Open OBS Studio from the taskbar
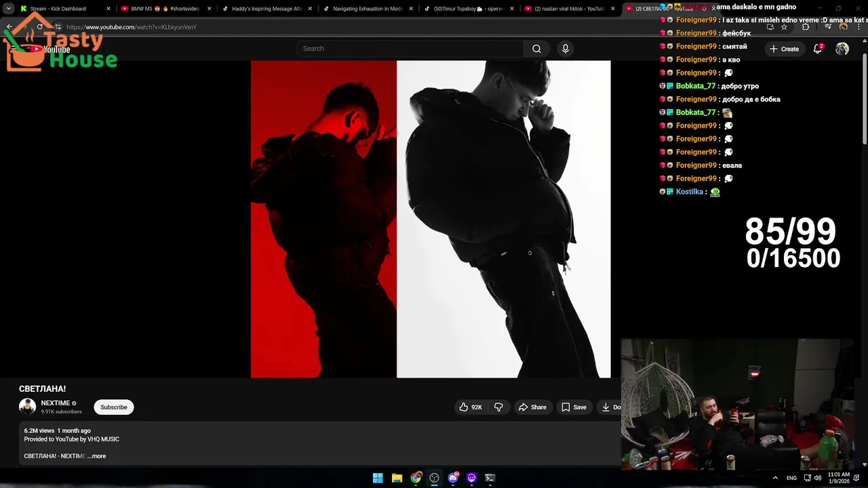The width and height of the screenshot is (868, 488). [434, 478]
